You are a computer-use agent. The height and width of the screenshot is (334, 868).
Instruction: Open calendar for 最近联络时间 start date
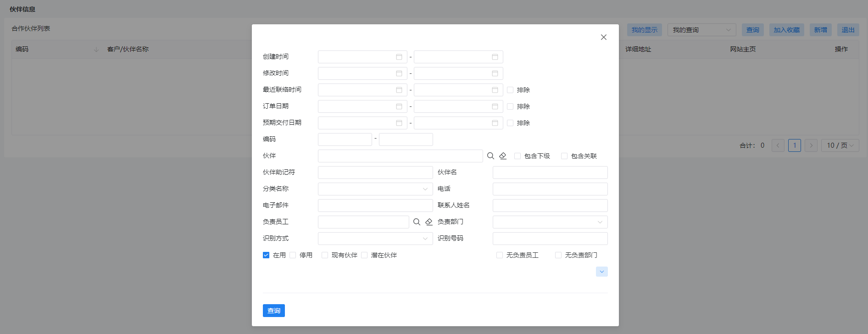tap(399, 90)
